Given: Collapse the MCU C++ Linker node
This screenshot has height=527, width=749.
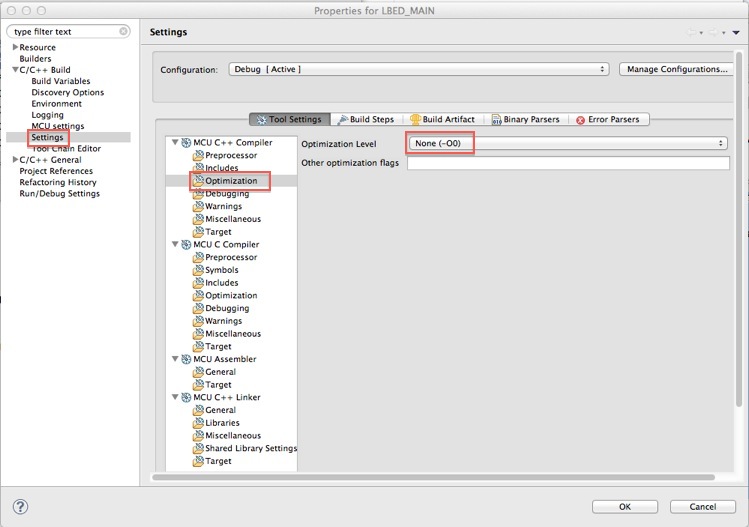Looking at the screenshot, I should [174, 397].
